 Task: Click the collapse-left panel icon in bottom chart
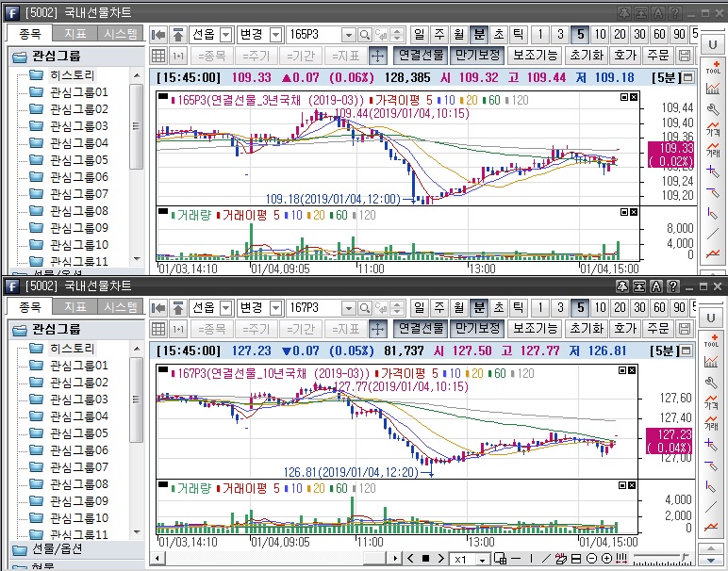click(158, 307)
